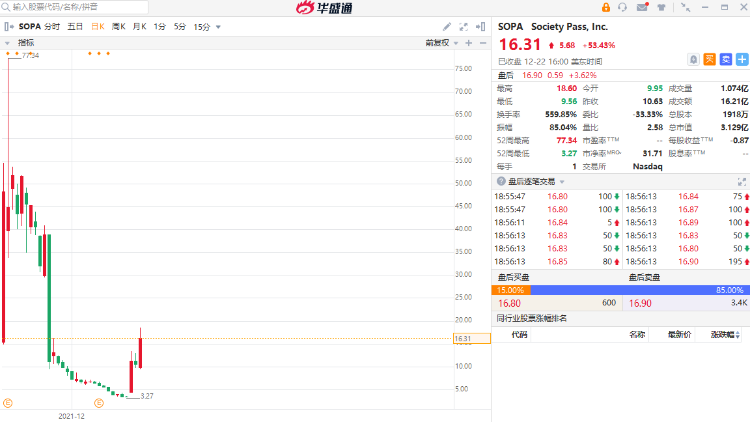Select the 1分 chart interval
Viewport: 750px width, 422px height.
pyautogui.click(x=159, y=27)
